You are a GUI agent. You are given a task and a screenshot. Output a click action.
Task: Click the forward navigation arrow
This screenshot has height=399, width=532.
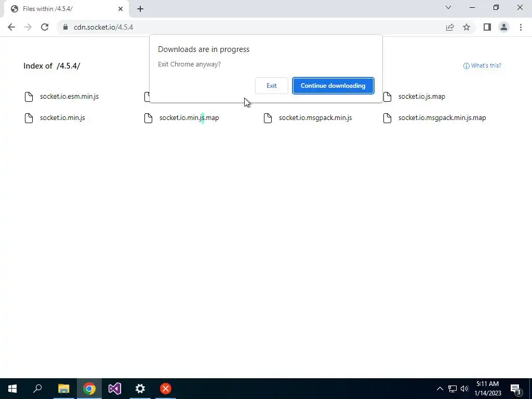(28, 27)
